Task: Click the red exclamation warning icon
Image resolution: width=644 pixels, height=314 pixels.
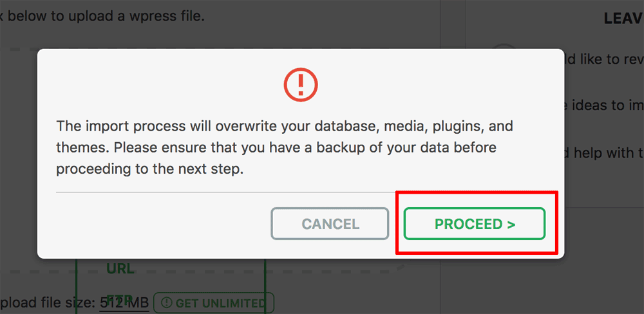Action: tap(301, 85)
